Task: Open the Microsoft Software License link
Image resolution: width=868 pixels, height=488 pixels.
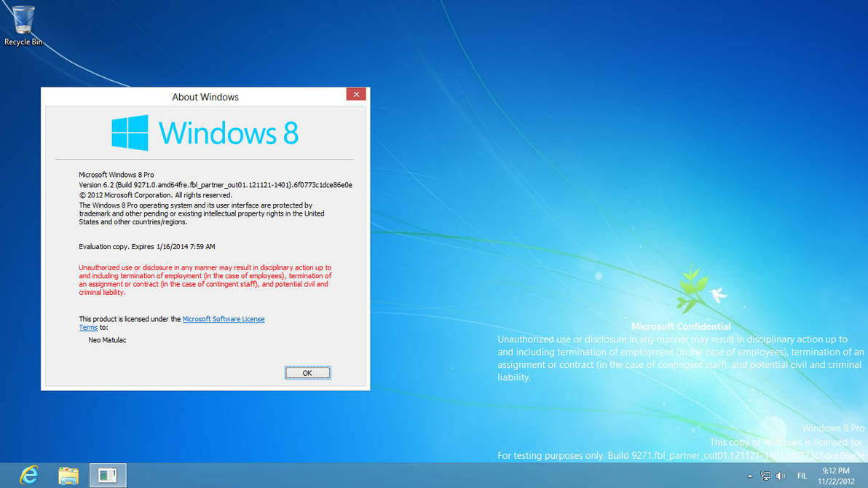Action: click(x=223, y=319)
